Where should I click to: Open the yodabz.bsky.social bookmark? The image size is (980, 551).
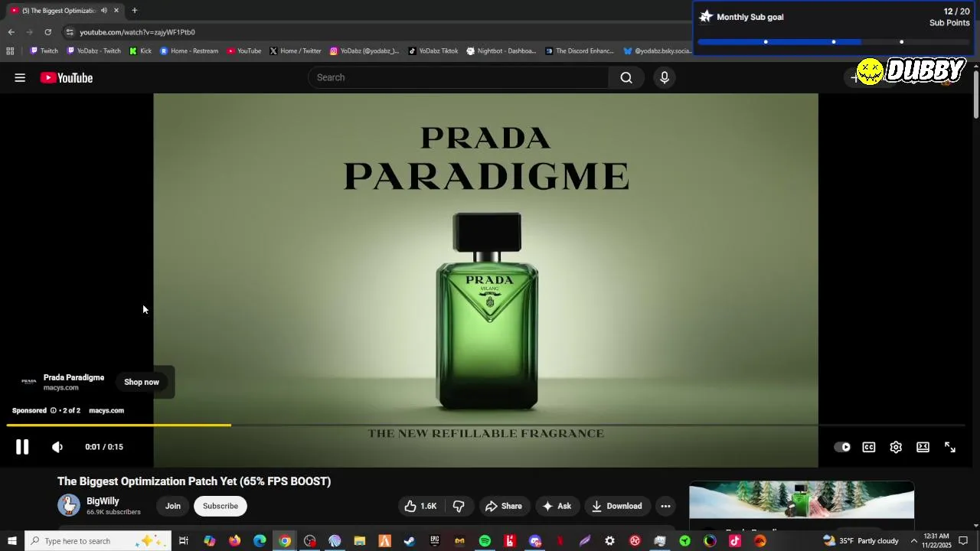click(657, 51)
